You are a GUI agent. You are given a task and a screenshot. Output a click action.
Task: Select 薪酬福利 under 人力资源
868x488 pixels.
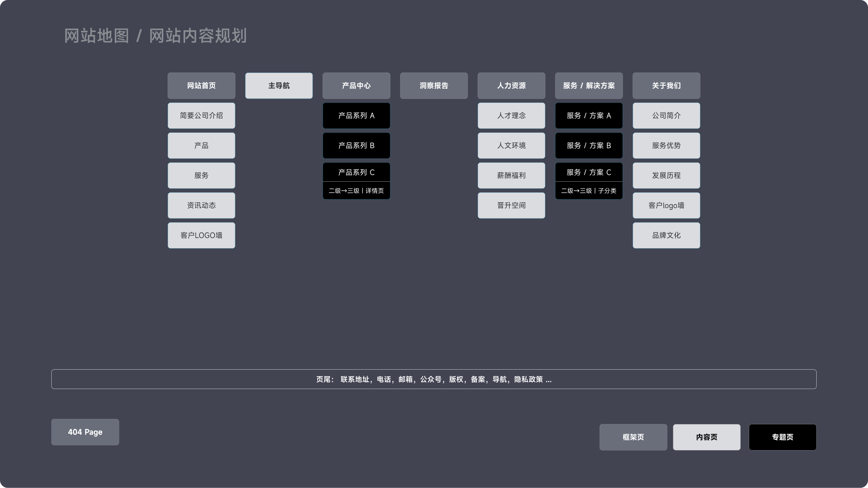pos(511,175)
